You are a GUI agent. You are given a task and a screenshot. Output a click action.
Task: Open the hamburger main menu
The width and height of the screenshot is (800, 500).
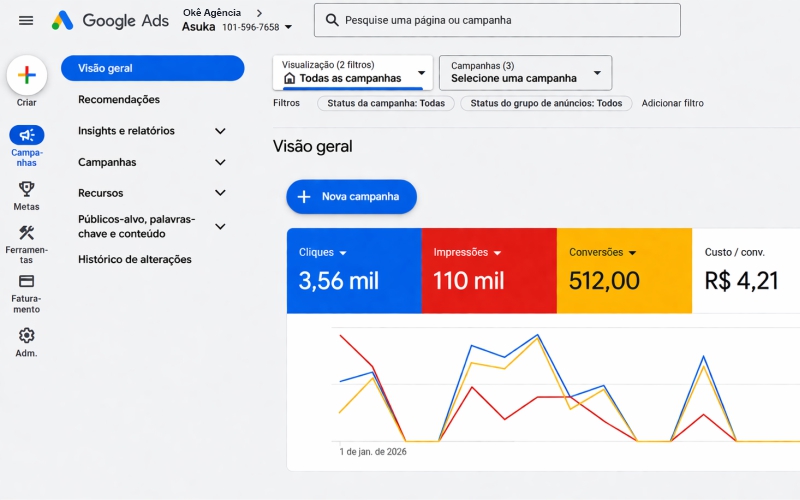[x=26, y=20]
